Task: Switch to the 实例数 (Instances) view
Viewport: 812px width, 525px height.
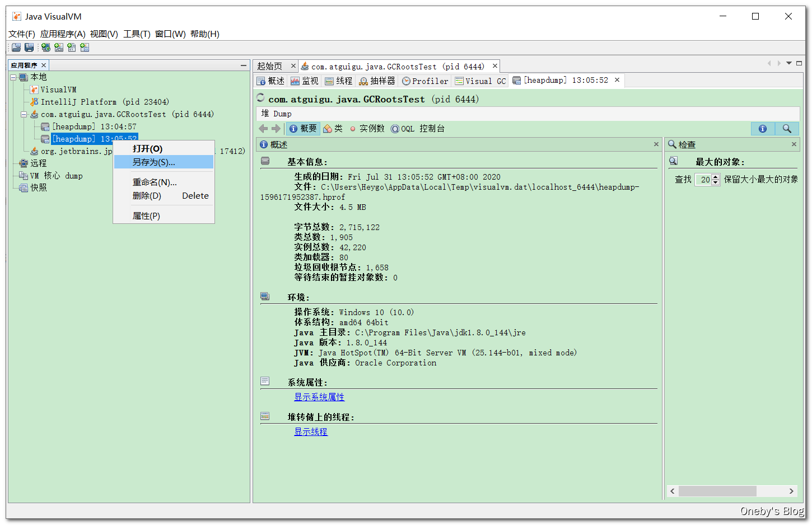Action: 367,129
